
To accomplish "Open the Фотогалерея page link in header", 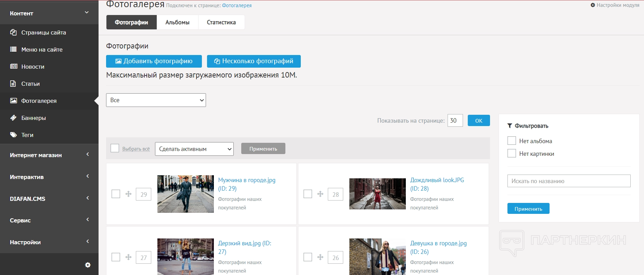I will click(x=237, y=5).
